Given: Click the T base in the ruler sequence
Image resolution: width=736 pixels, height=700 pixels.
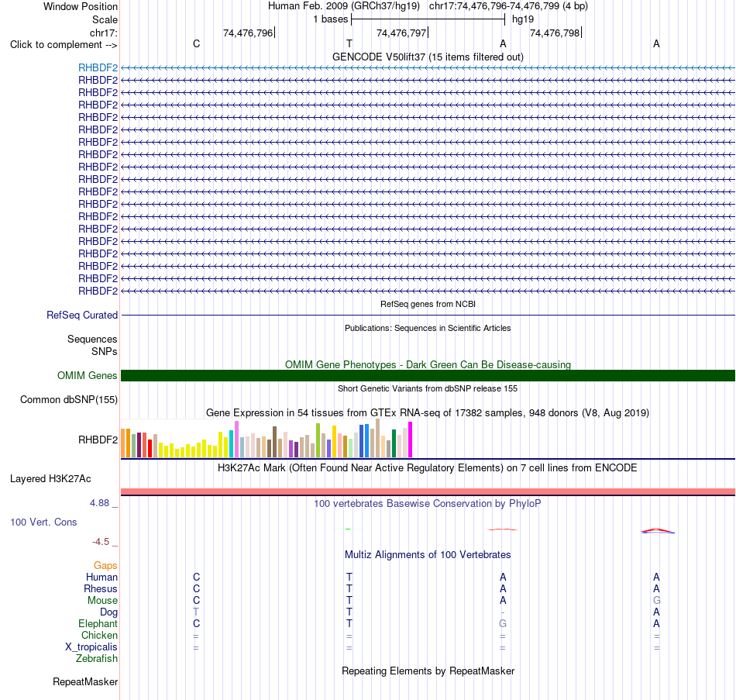Looking at the screenshot, I should [x=349, y=43].
